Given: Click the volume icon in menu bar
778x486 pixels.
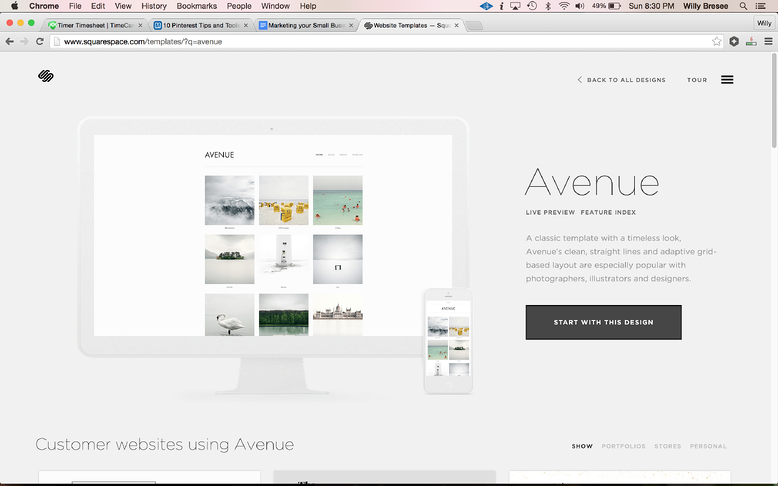Looking at the screenshot, I should click(580, 6).
